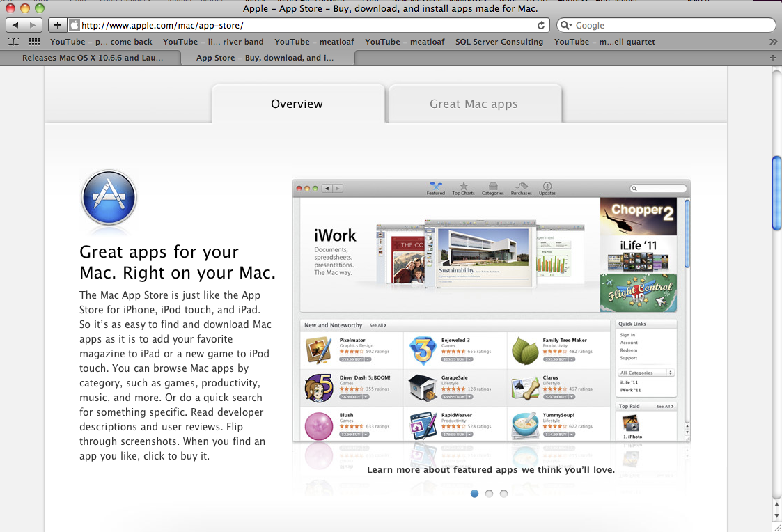Image resolution: width=782 pixels, height=532 pixels.
Task: Switch to the Overview tab
Action: click(x=297, y=104)
